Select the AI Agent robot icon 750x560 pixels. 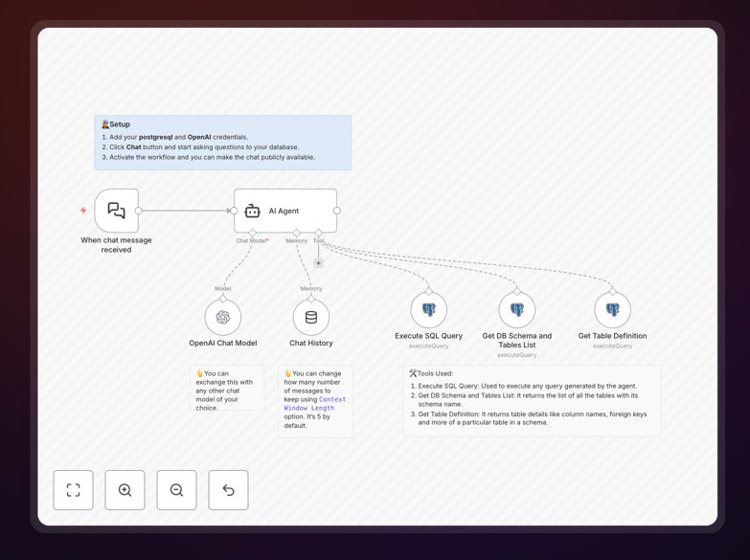252,211
